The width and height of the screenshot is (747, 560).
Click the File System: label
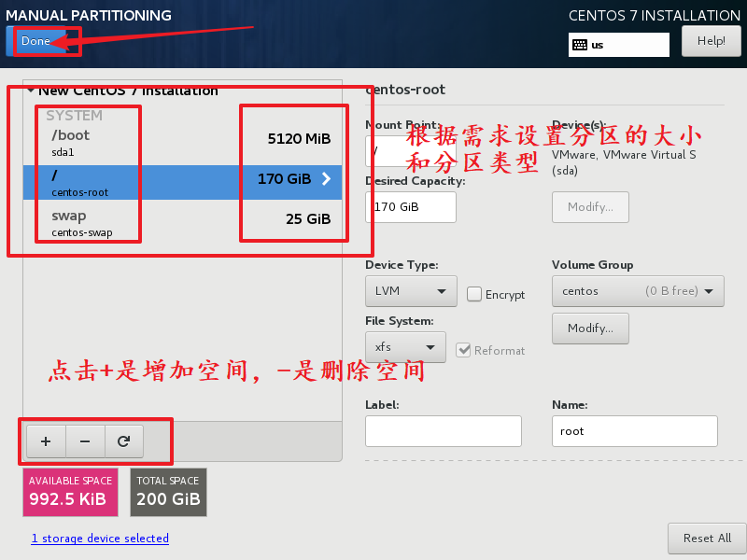tap(400, 321)
